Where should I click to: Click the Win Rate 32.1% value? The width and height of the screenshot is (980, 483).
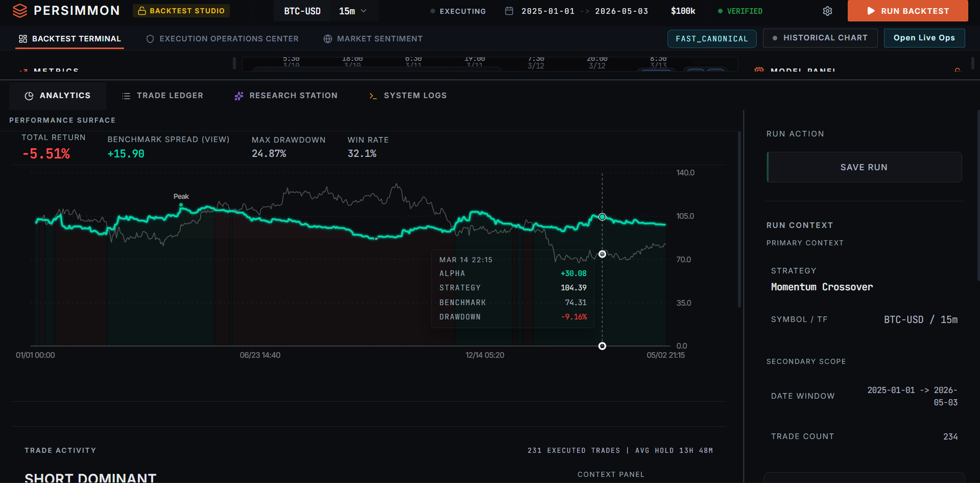click(x=362, y=154)
